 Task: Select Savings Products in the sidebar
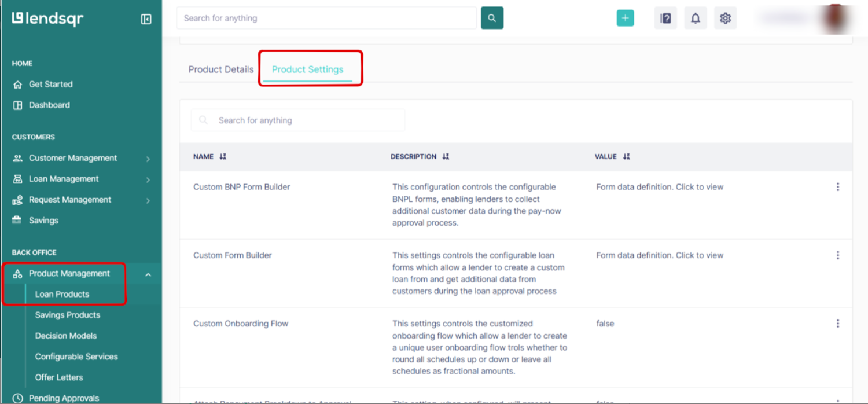point(68,315)
